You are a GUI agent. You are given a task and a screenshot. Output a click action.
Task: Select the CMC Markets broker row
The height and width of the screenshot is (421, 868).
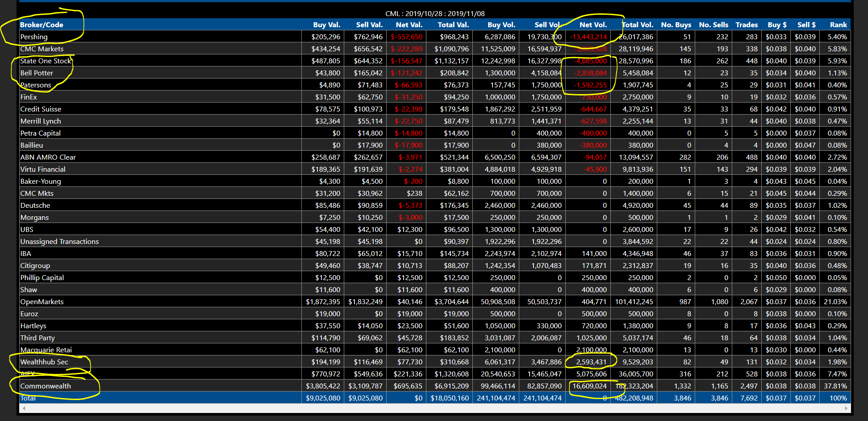pos(435,49)
